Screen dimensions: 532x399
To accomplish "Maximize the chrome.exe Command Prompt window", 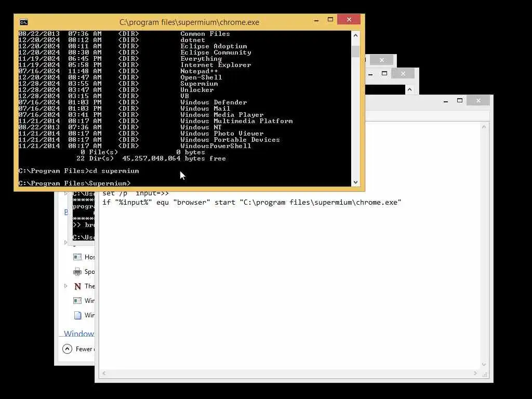I will coord(330,20).
